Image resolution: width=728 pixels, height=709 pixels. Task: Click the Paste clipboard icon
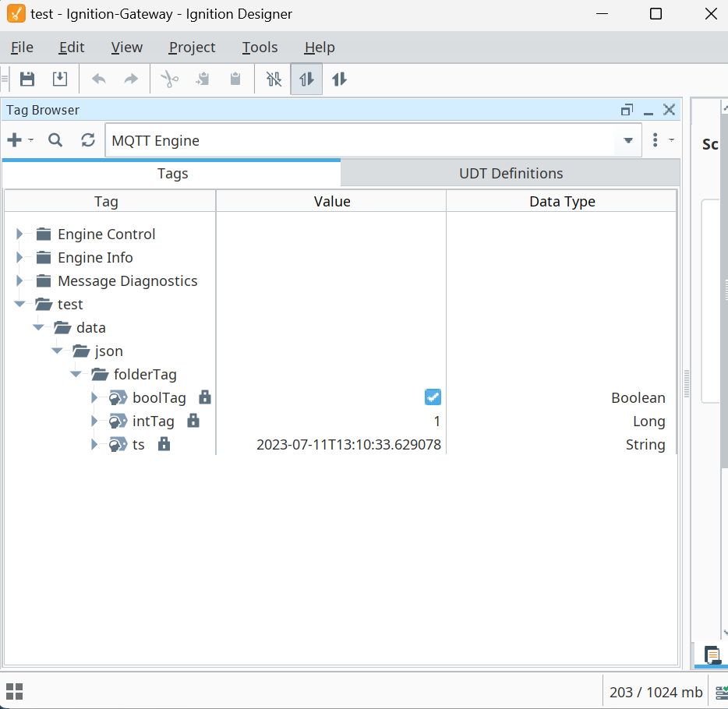[x=235, y=79]
